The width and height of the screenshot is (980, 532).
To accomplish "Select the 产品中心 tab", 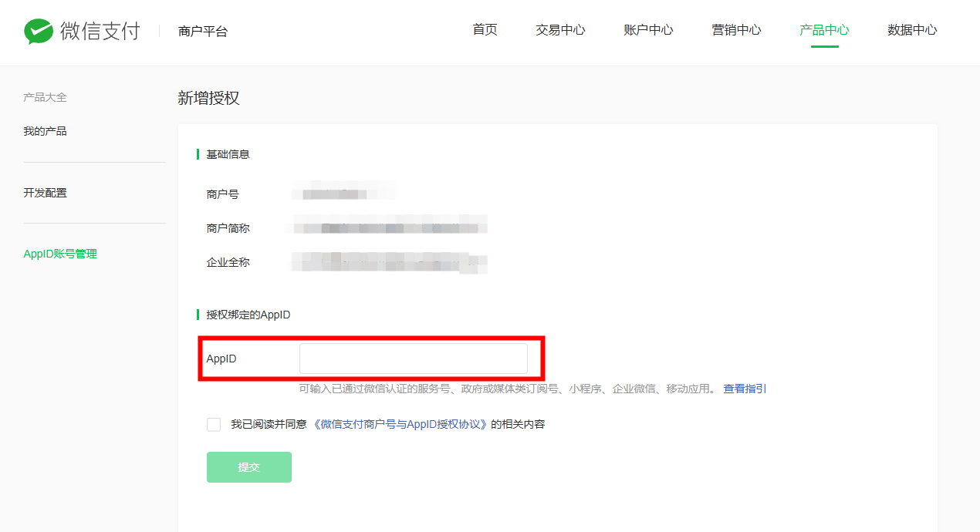I will pos(825,30).
